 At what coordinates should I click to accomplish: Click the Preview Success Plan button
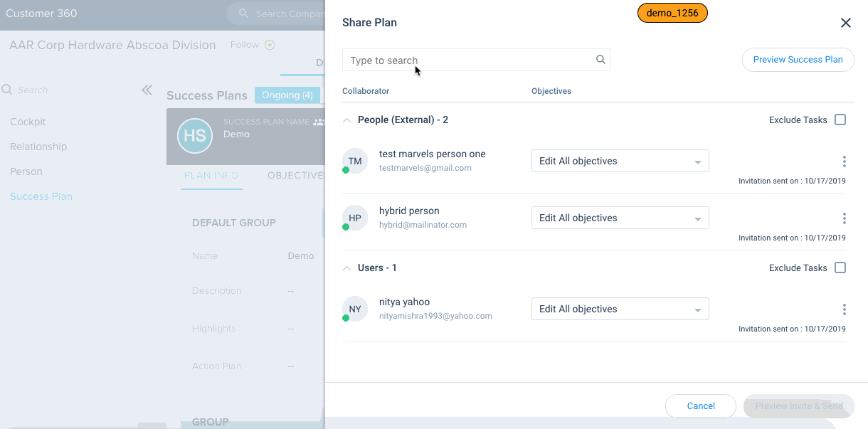click(798, 60)
